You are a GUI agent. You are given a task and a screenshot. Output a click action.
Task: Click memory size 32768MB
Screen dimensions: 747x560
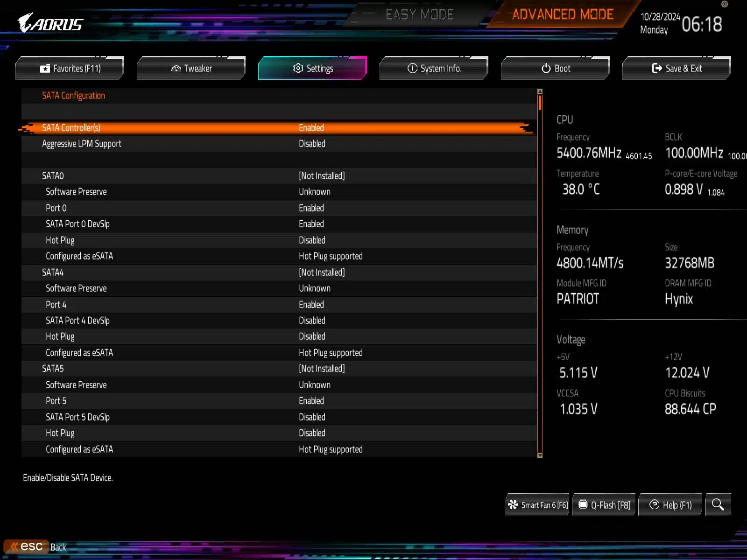[x=690, y=263]
